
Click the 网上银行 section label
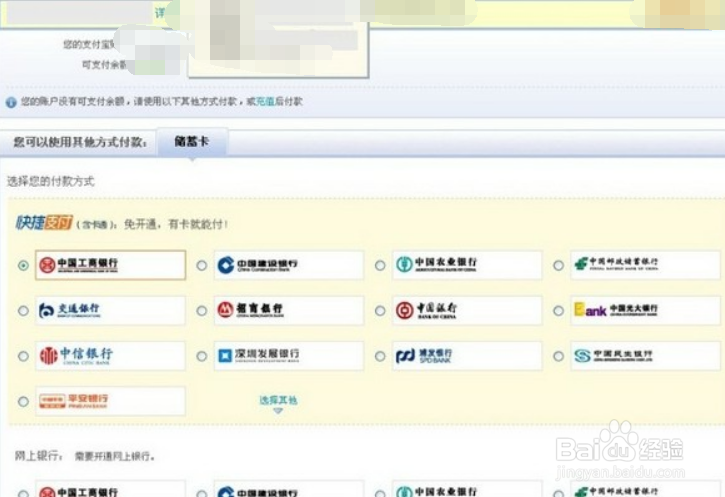[x=39, y=456]
